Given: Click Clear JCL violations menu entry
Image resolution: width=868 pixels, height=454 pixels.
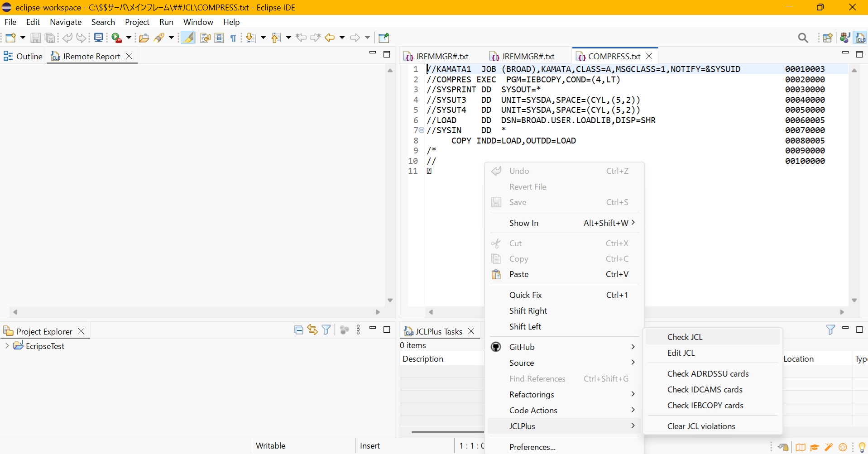Looking at the screenshot, I should (701, 426).
